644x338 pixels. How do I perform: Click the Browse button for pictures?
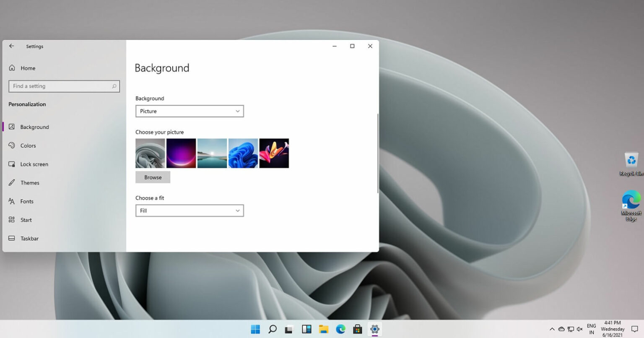click(x=153, y=177)
